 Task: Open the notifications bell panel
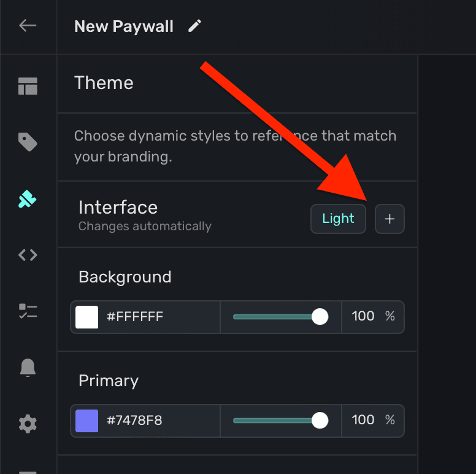pyautogui.click(x=28, y=367)
